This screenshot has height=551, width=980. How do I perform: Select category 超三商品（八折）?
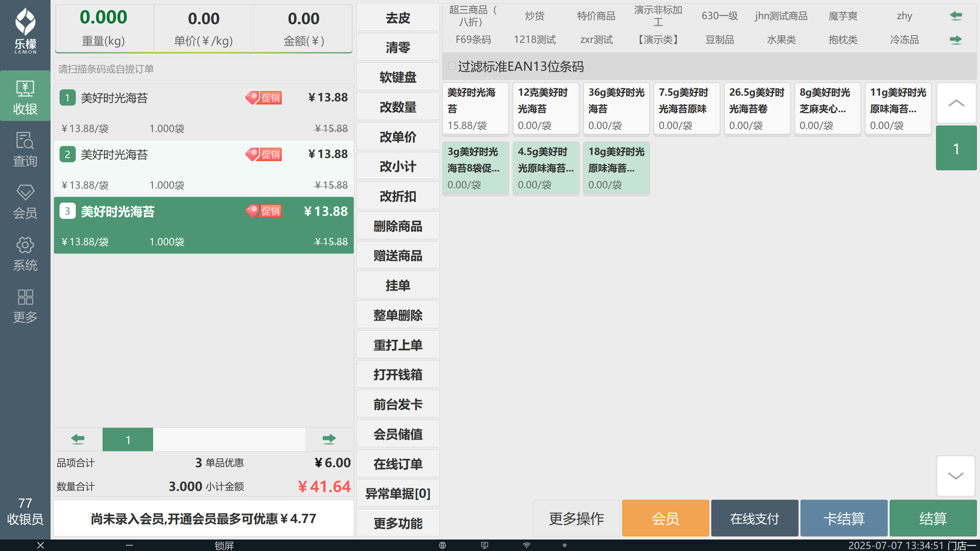[x=473, y=16]
